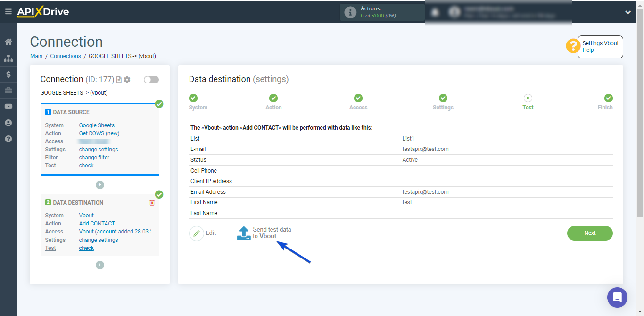Open the help question sidebar icon
The image size is (644, 316).
pyautogui.click(x=8, y=139)
